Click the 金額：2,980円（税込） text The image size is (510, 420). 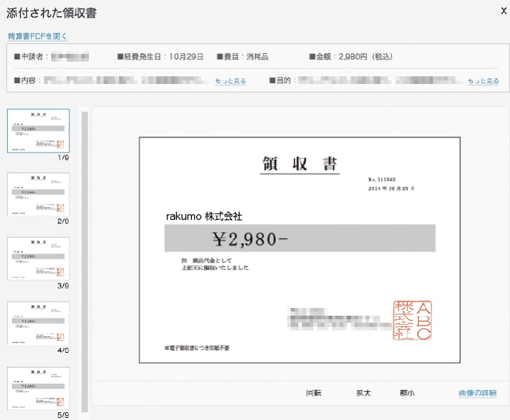[351, 57]
